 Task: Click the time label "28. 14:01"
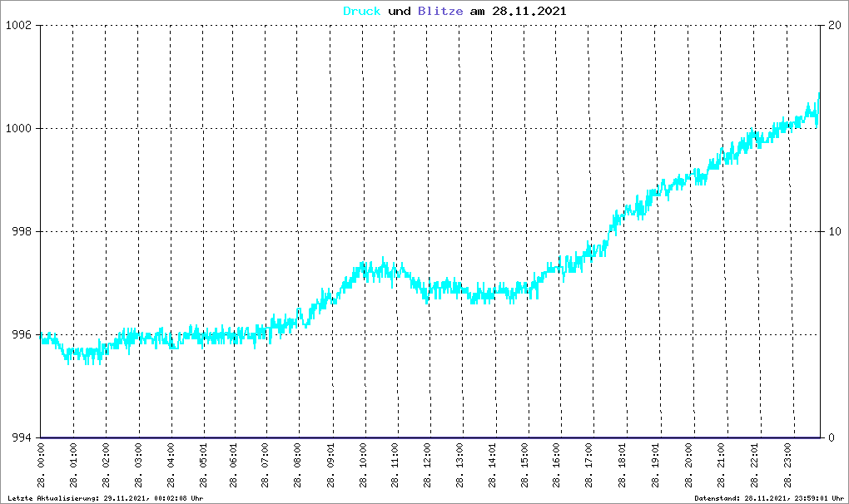pyautogui.click(x=492, y=465)
